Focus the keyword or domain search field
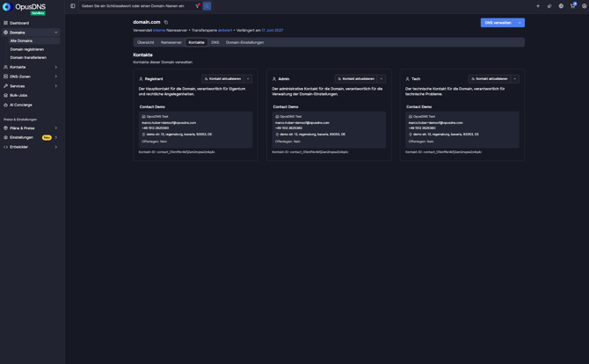This screenshot has height=364, width=589. point(137,6)
